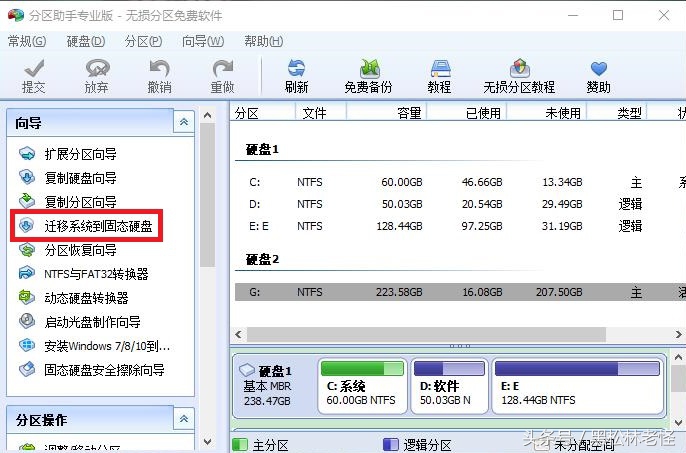Maximize the 分区助手 window
This screenshot has height=453, width=686.
pyautogui.click(x=618, y=15)
